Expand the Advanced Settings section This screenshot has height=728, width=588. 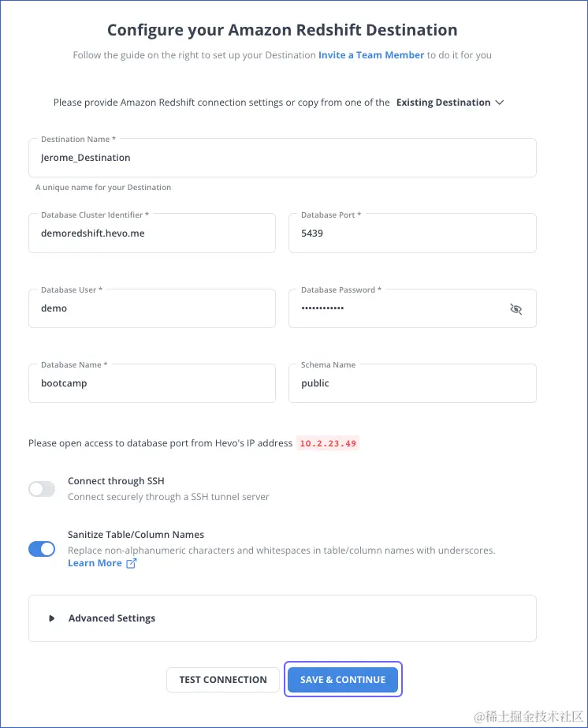(111, 618)
